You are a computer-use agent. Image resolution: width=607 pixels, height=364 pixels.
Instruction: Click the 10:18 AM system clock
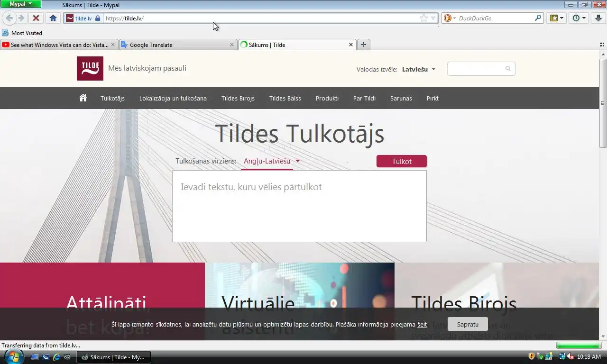tap(589, 356)
